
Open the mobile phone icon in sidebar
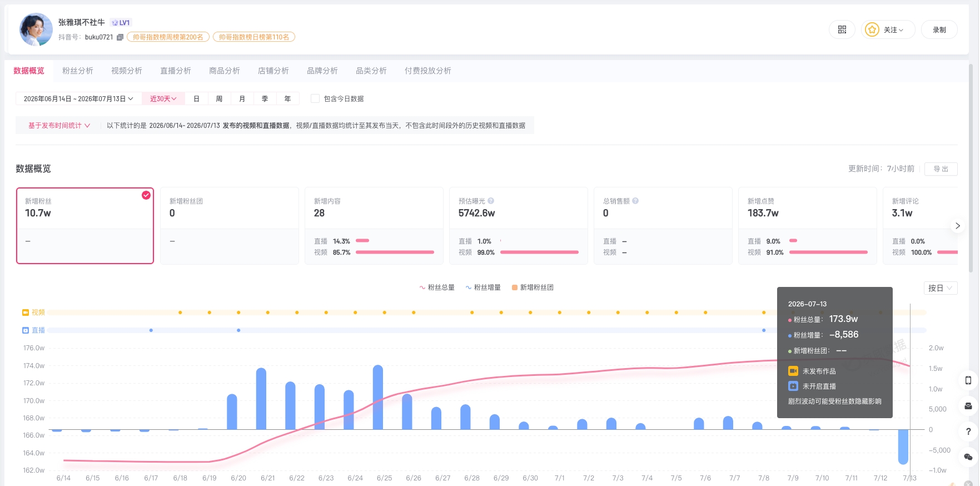pyautogui.click(x=968, y=380)
